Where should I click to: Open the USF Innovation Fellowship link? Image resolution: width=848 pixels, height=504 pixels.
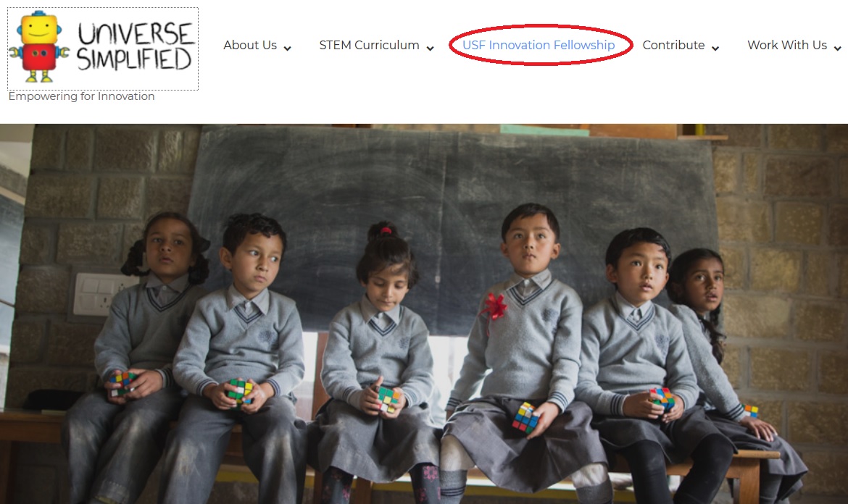coord(539,46)
